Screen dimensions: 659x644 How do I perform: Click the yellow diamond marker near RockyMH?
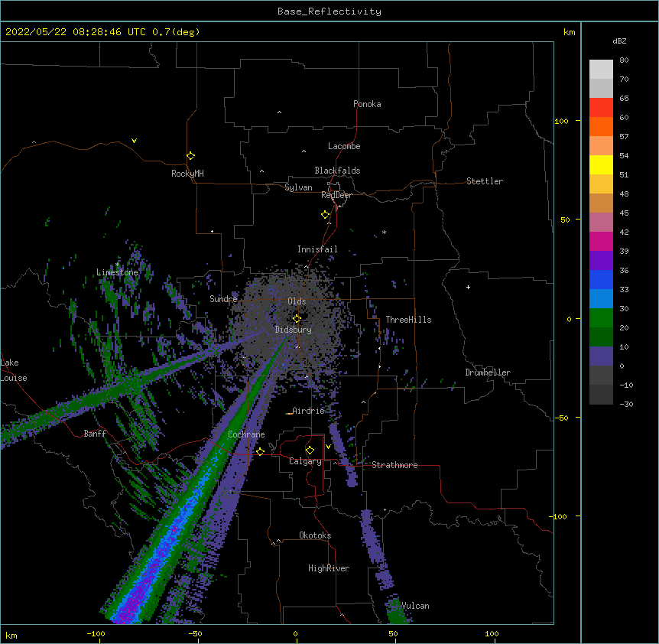(x=190, y=156)
